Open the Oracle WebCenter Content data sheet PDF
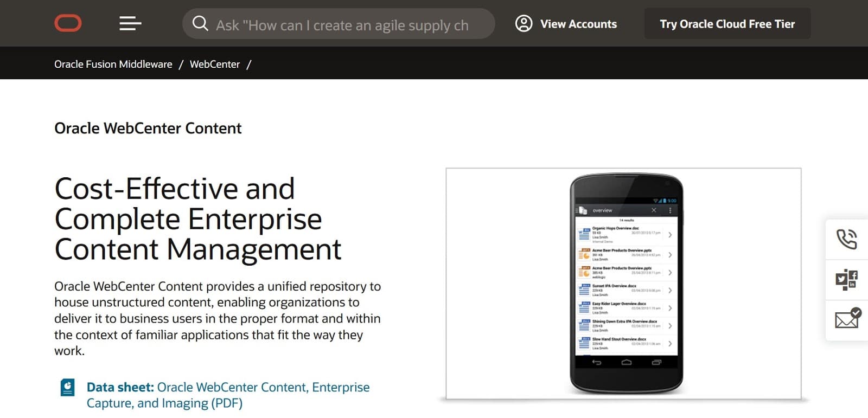Image resolution: width=868 pixels, height=418 pixels. [x=228, y=395]
